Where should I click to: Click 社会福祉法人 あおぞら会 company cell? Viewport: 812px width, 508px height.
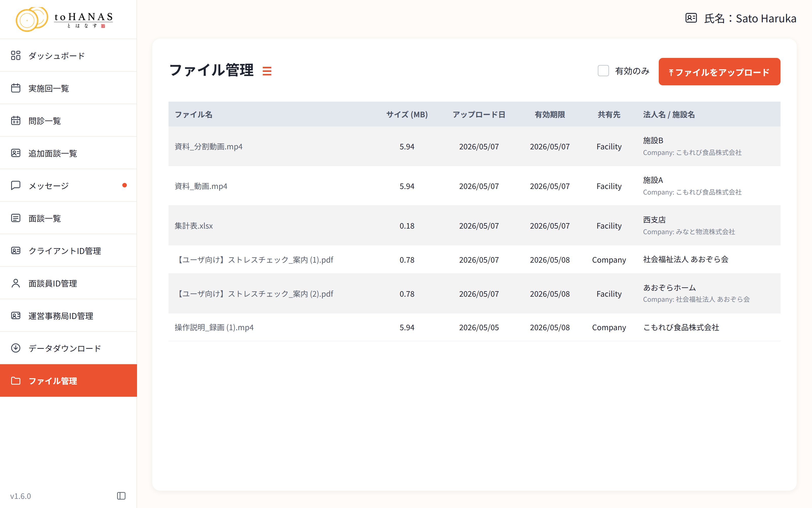(x=685, y=259)
